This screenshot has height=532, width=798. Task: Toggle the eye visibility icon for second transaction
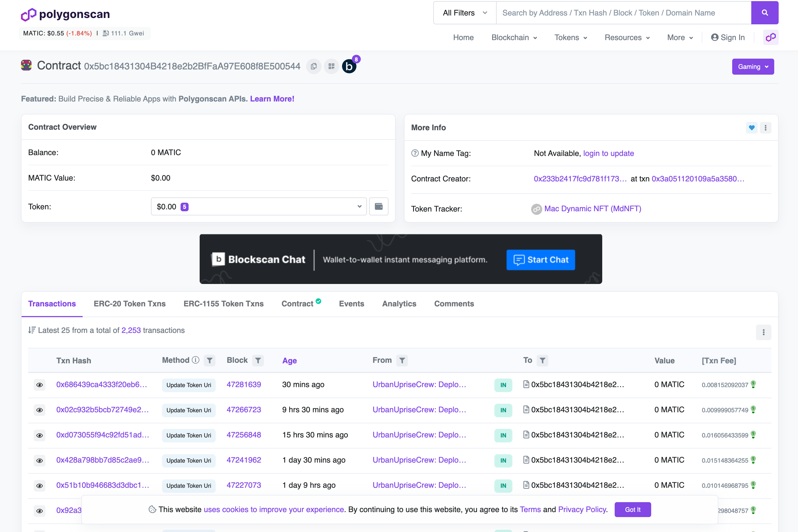point(39,410)
